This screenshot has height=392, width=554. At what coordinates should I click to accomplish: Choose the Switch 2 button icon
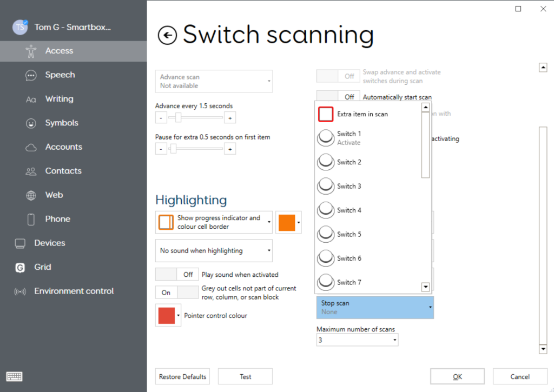coord(325,162)
